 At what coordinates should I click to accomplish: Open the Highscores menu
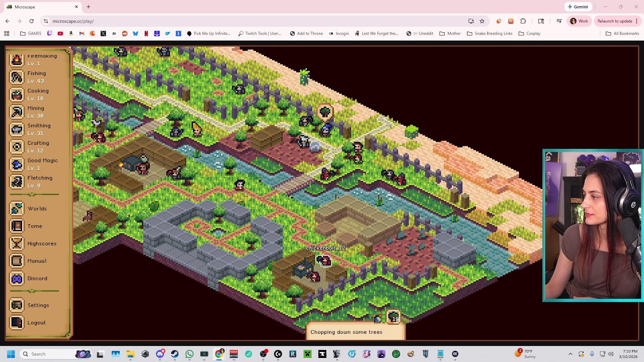pos(34,243)
